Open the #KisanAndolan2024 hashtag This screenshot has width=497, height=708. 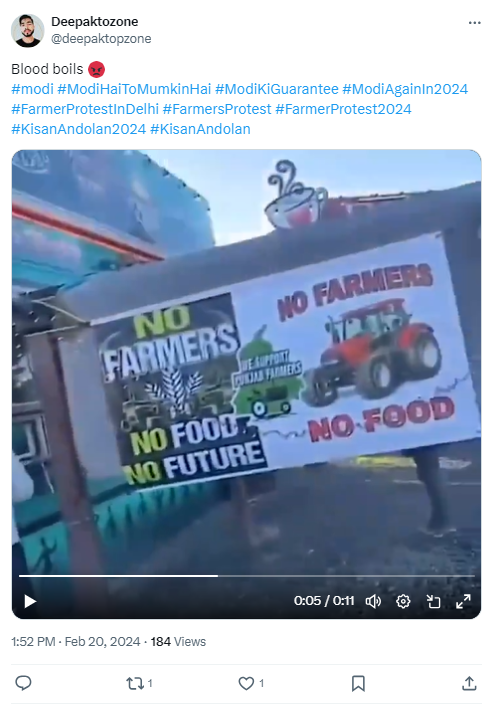click(x=79, y=129)
